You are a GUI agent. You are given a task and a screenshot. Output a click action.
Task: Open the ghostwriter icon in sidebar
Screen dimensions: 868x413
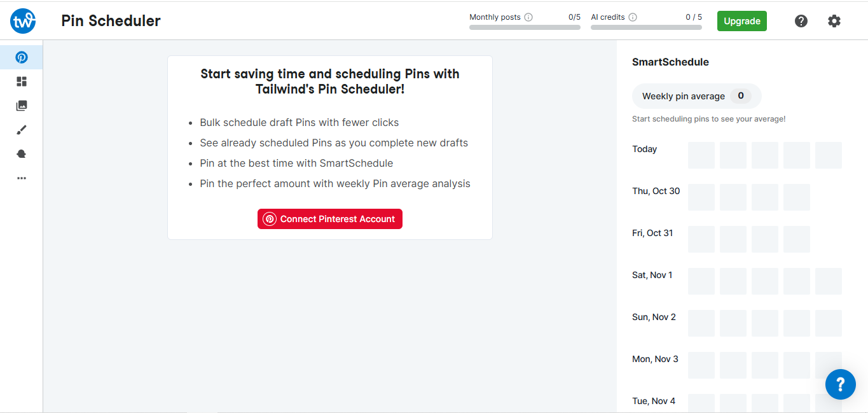(x=22, y=154)
